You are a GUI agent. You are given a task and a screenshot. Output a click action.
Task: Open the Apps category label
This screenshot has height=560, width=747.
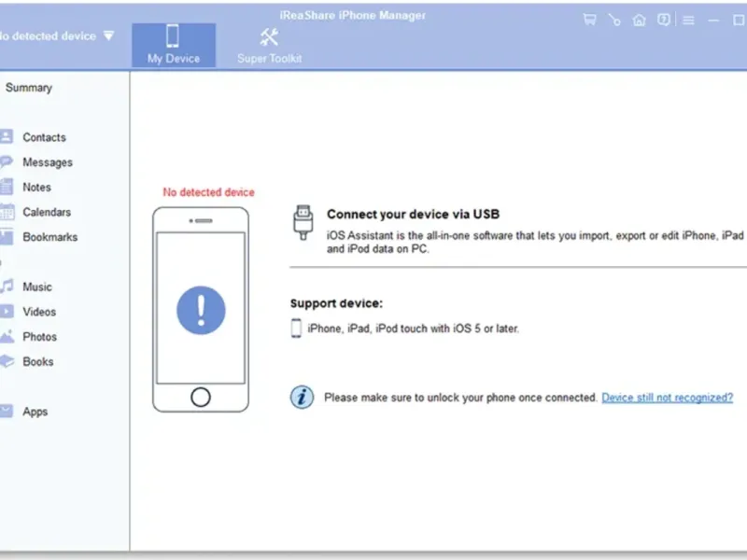35,412
